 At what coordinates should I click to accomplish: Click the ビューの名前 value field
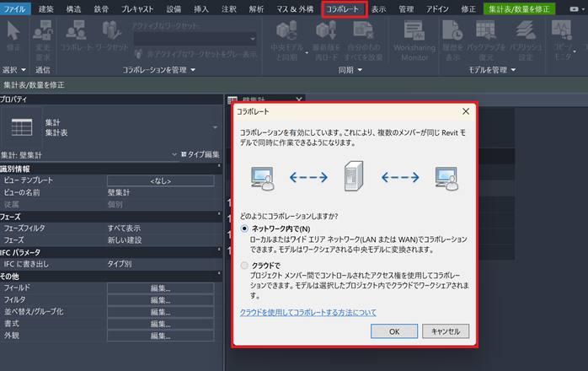(x=160, y=192)
